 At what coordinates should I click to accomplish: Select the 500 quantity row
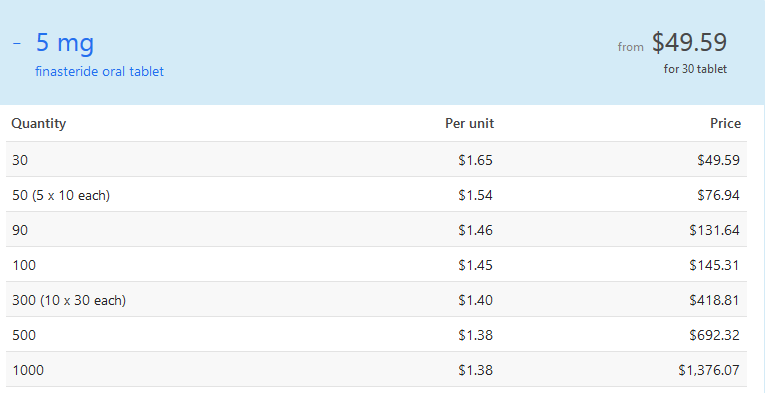click(x=376, y=334)
